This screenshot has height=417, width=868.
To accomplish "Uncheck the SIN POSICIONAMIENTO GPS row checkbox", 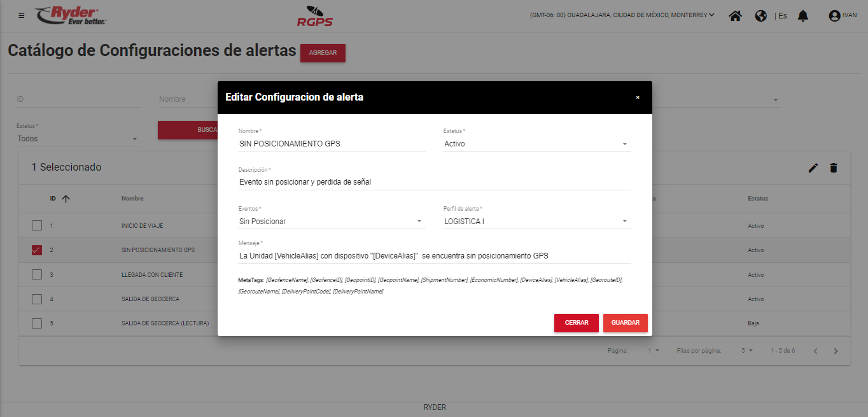I will tap(37, 250).
